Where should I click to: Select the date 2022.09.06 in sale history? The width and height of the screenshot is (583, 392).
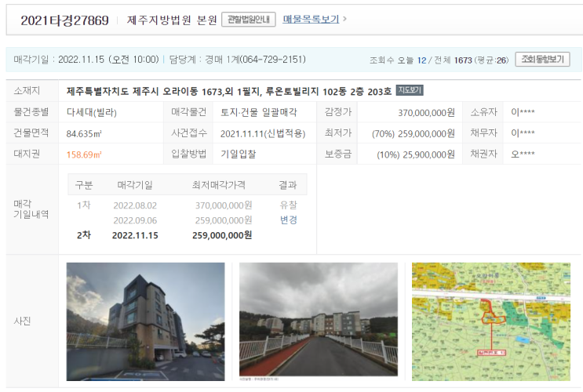(135, 220)
